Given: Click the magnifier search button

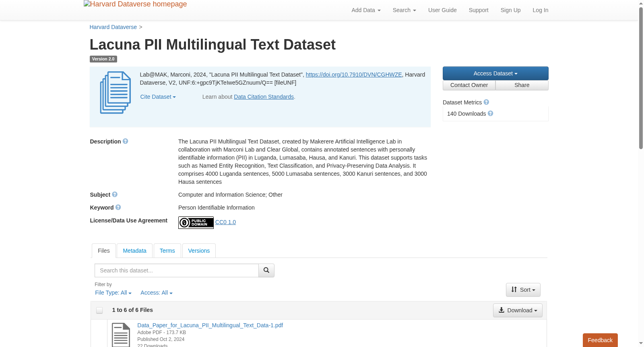Looking at the screenshot, I should [x=266, y=270].
